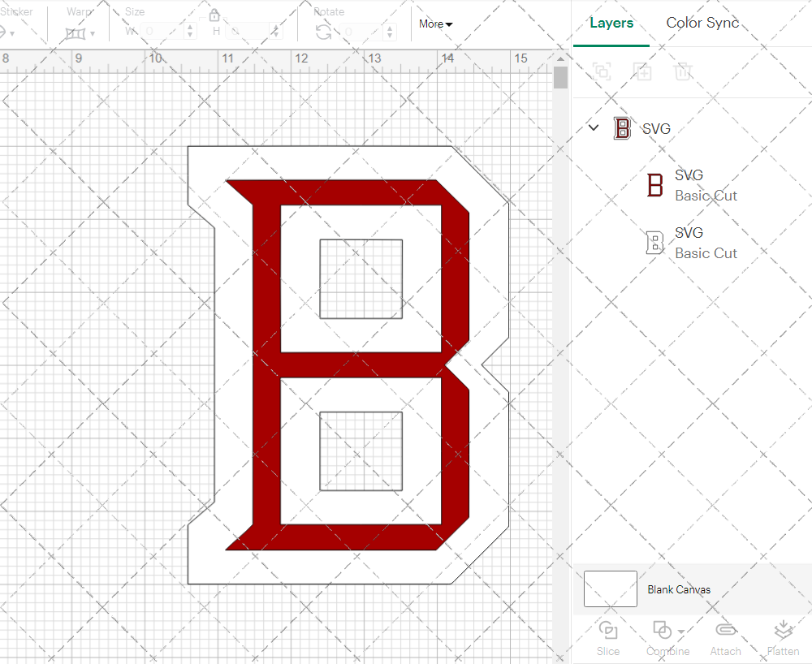The height and width of the screenshot is (664, 812).
Task: Switch to the Color Sync tab
Action: click(x=702, y=23)
